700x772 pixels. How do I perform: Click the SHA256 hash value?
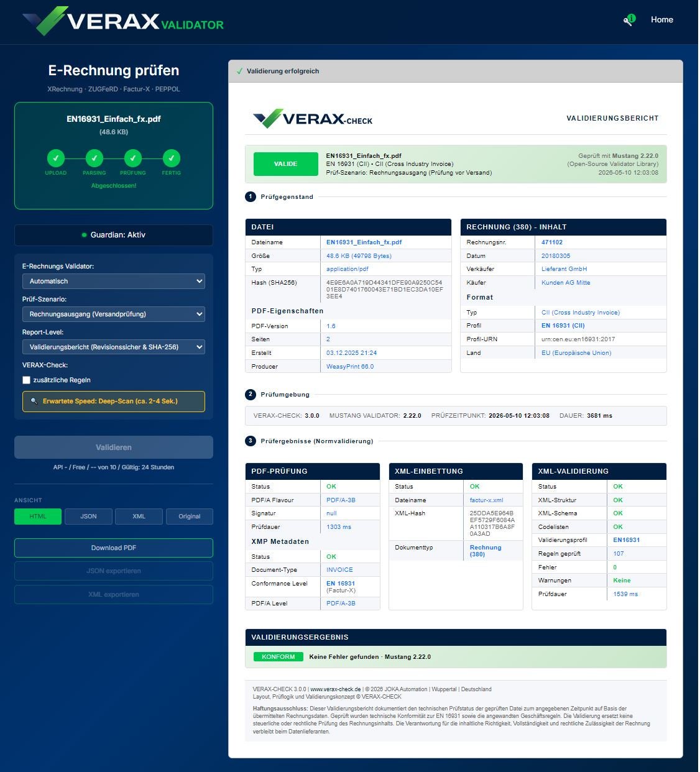point(384,290)
